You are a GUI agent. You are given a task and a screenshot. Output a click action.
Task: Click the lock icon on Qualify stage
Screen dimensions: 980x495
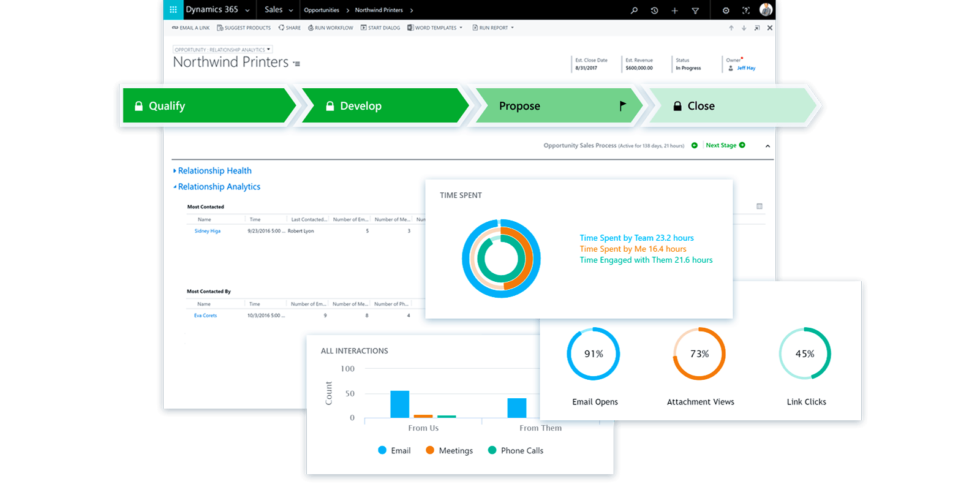(139, 106)
